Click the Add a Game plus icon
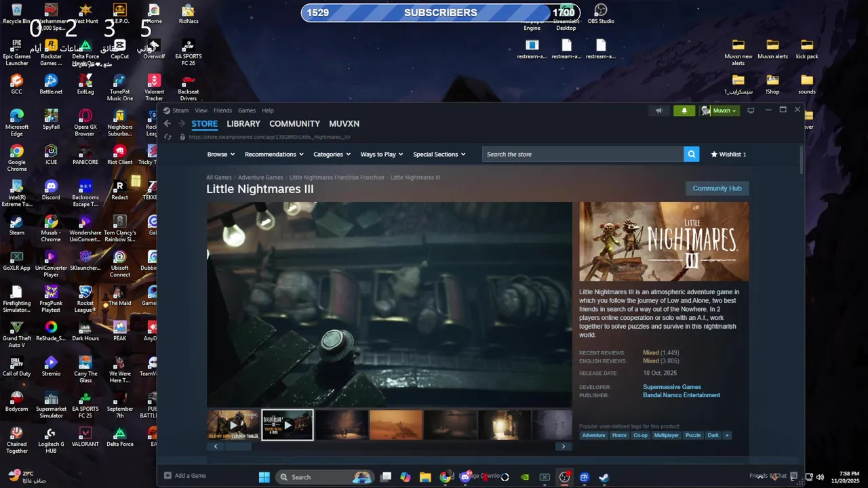 click(167, 476)
